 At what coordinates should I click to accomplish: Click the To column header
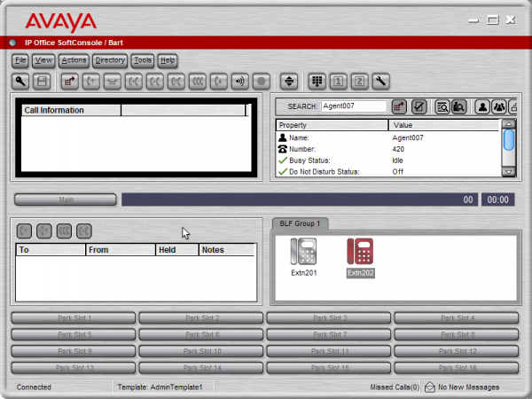[x=51, y=250]
